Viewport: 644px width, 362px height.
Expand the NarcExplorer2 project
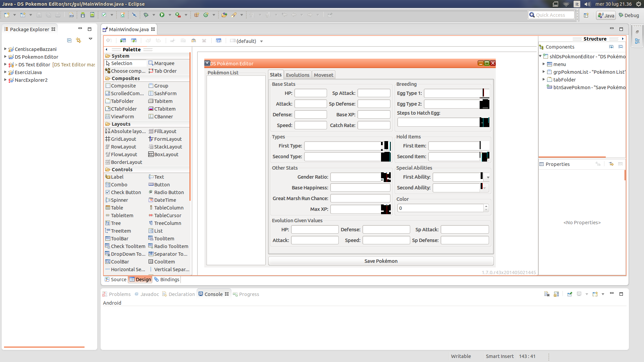pos(5,80)
